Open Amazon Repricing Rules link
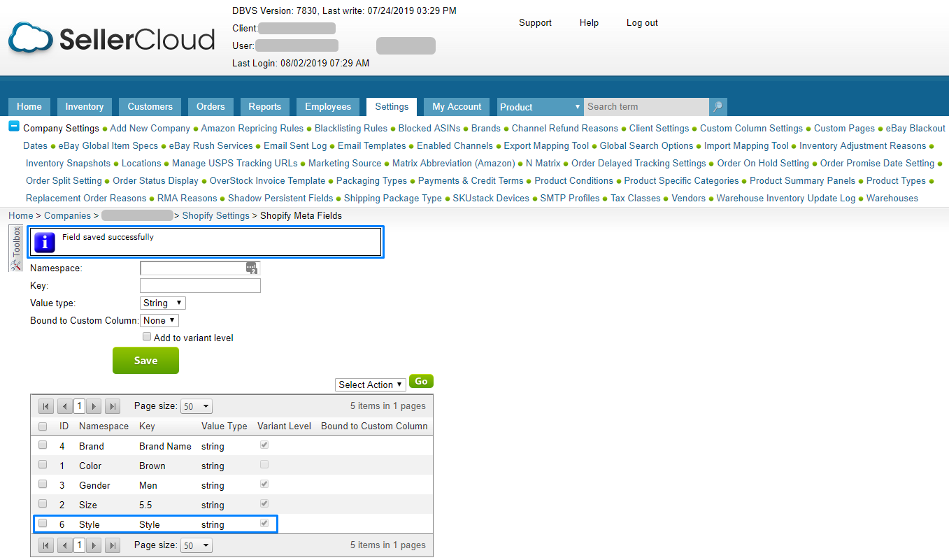This screenshot has height=560, width=949. click(252, 128)
